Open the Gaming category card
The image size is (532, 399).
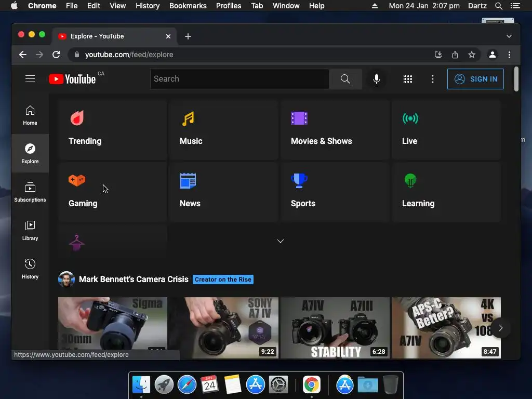pos(112,192)
